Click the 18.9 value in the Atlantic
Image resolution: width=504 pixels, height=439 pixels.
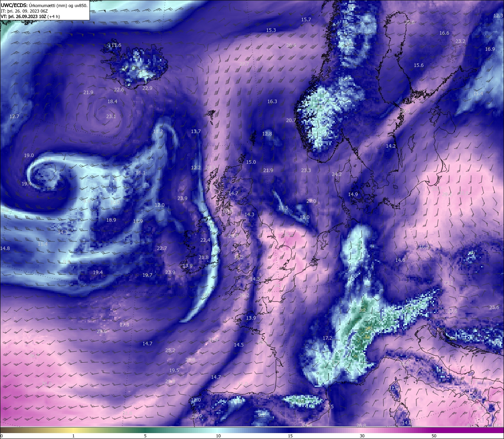(111, 220)
